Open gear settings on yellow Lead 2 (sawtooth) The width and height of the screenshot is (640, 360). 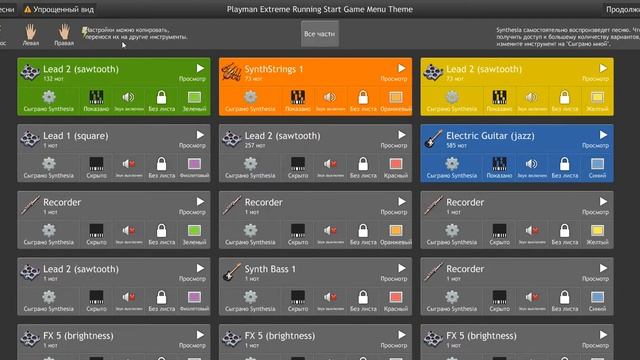452,97
